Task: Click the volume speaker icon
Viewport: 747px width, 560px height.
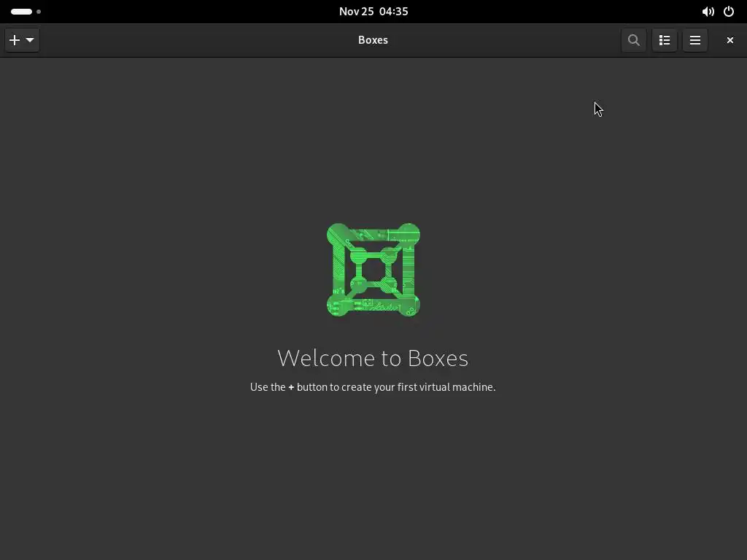Action: [x=708, y=12]
